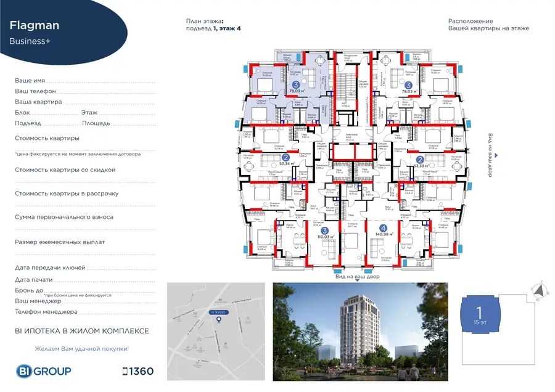Image resolution: width=555 pixels, height=392 pixels.
Task: Select badge 2 of 53,33 m² apartment
Action: tap(420, 160)
